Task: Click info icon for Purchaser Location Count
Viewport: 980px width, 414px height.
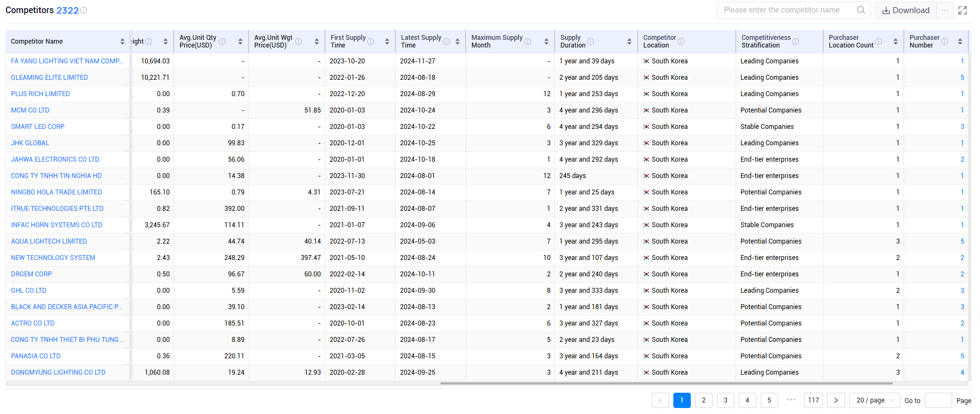Action: click(879, 42)
